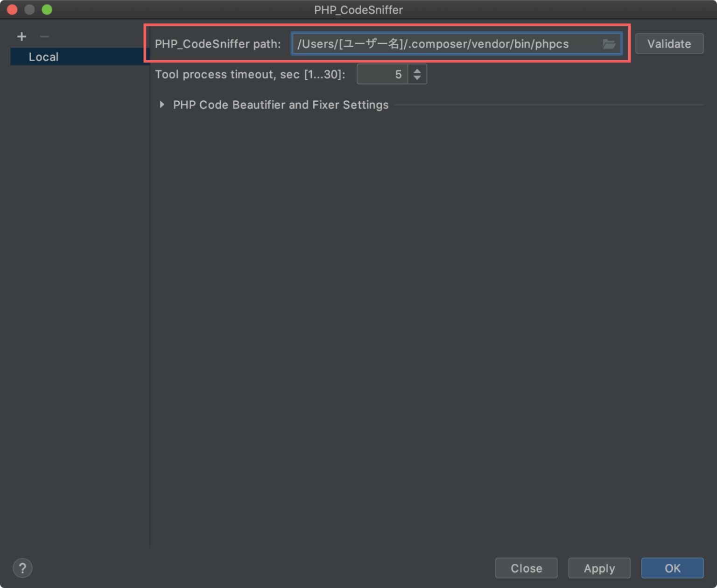Screen dimensions: 717x588
Task: Decrease the tool process timeout with the down arrow
Action: [417, 77]
